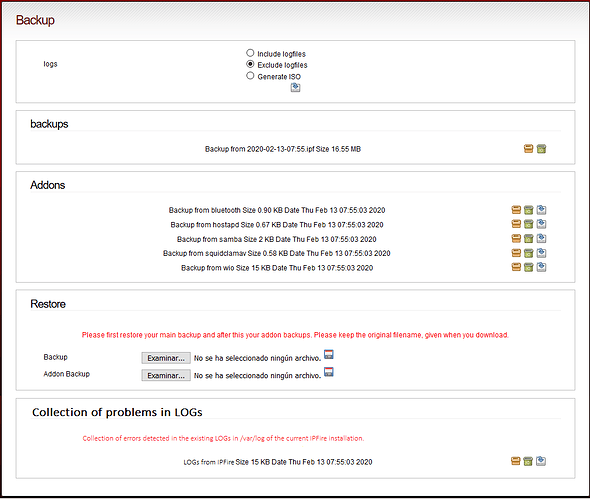Click the create backup icon under Generate ISO
Image resolution: width=590 pixels, height=500 pixels.
(x=295, y=88)
